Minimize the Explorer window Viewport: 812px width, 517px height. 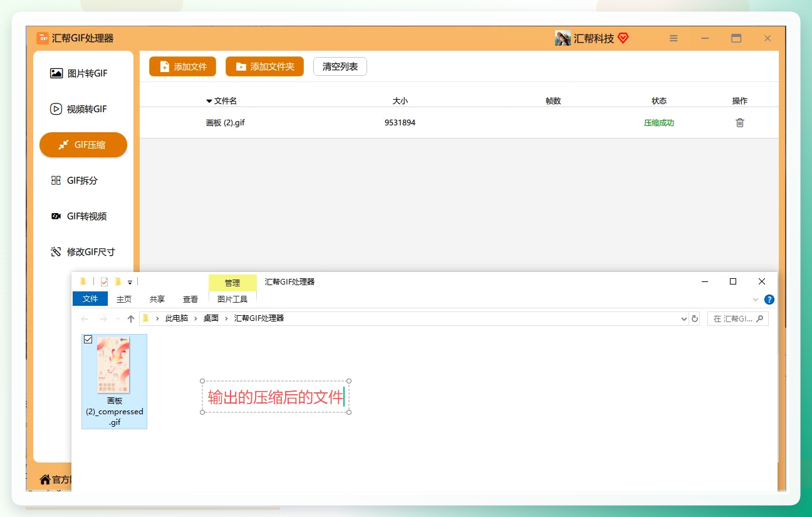pos(704,281)
